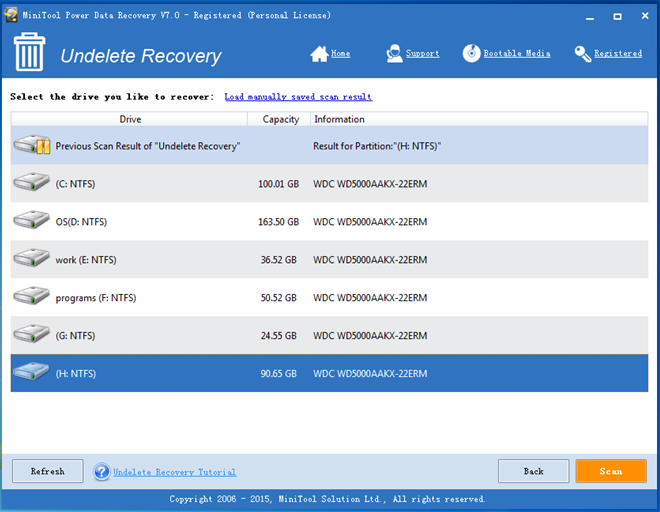Click Result for Partition:"(H: NTFS)" text

pos(377,146)
